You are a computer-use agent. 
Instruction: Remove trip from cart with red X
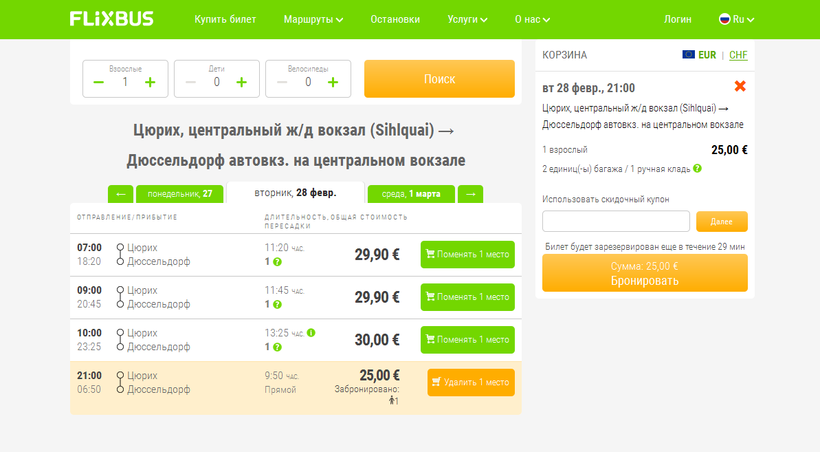coord(740,87)
